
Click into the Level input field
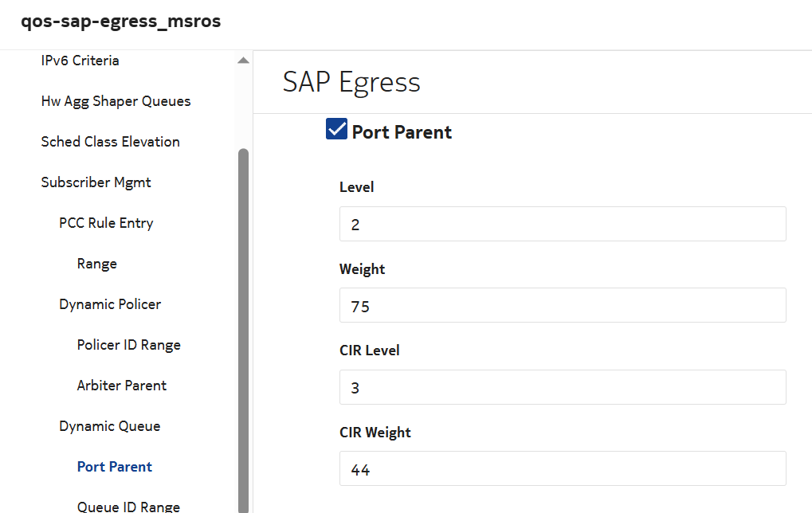[x=562, y=224]
